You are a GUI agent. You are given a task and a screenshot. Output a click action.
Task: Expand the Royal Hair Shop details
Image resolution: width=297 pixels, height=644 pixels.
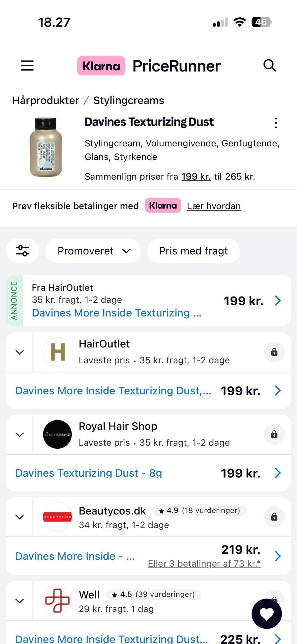click(x=20, y=434)
